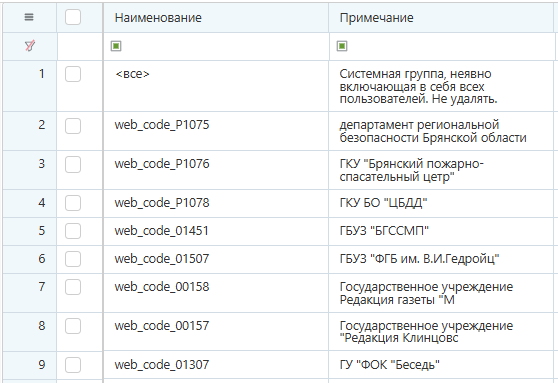Viewport: 558px width, 383px height.
Task: Open the hamburger column menu icon
Action: (29, 17)
